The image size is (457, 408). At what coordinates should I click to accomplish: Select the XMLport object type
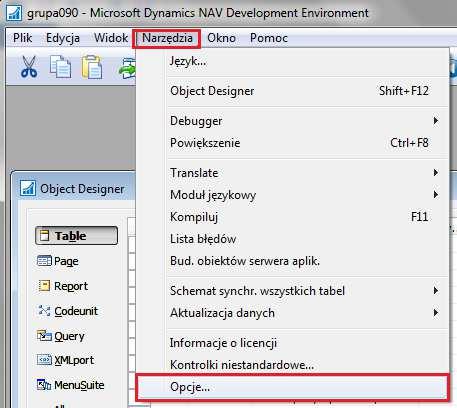[x=65, y=360]
